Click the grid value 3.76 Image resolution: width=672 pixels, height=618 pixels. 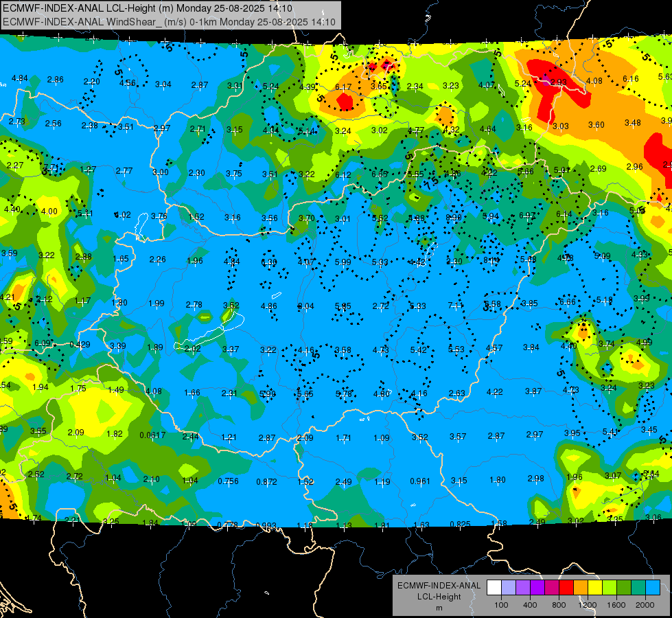[x=159, y=216]
